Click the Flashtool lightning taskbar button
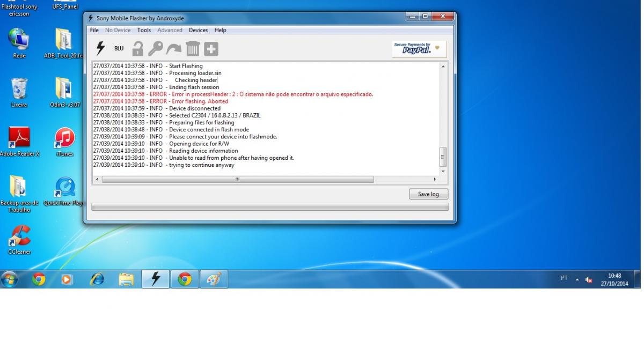 pos(156,279)
